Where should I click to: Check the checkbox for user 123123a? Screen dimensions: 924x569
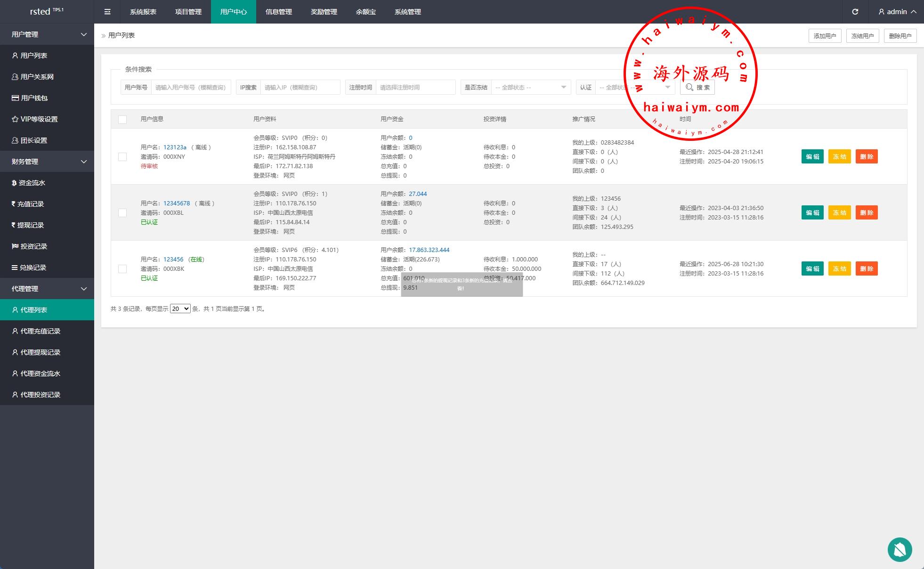(122, 156)
